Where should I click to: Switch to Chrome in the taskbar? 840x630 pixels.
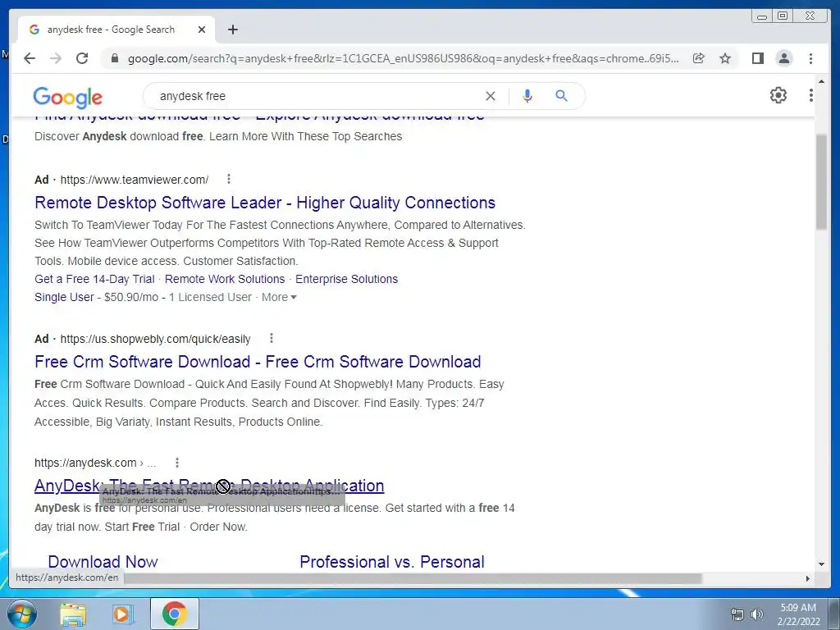[x=175, y=614]
